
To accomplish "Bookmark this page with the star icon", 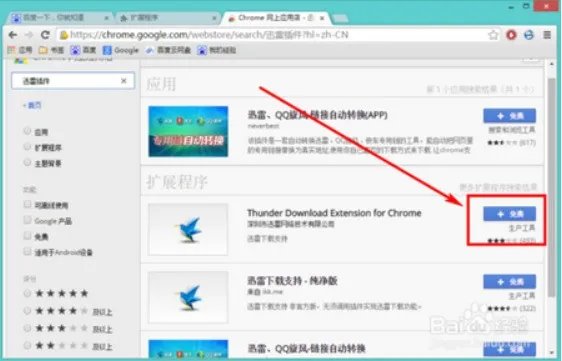I will tap(494, 35).
